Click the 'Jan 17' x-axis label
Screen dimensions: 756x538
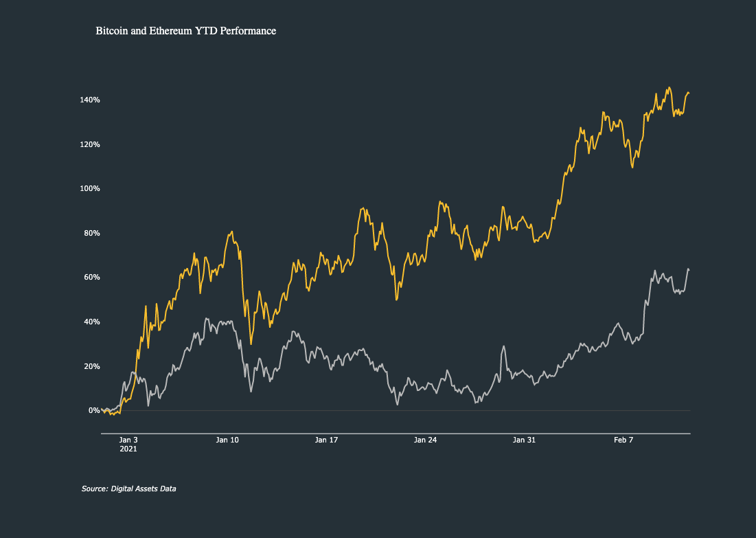pos(326,440)
